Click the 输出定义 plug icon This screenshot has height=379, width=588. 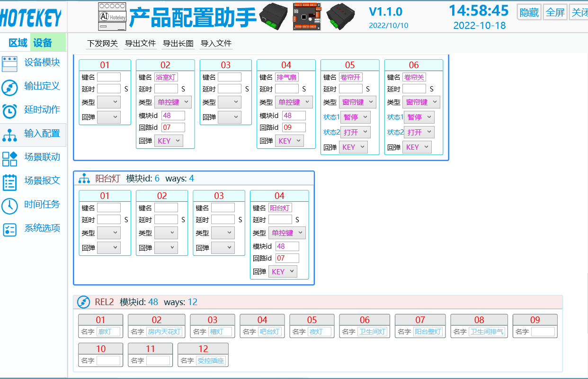[x=10, y=87]
